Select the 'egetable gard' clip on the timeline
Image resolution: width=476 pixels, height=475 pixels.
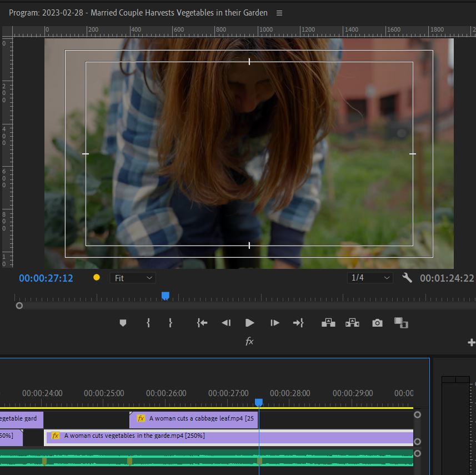coord(22,420)
